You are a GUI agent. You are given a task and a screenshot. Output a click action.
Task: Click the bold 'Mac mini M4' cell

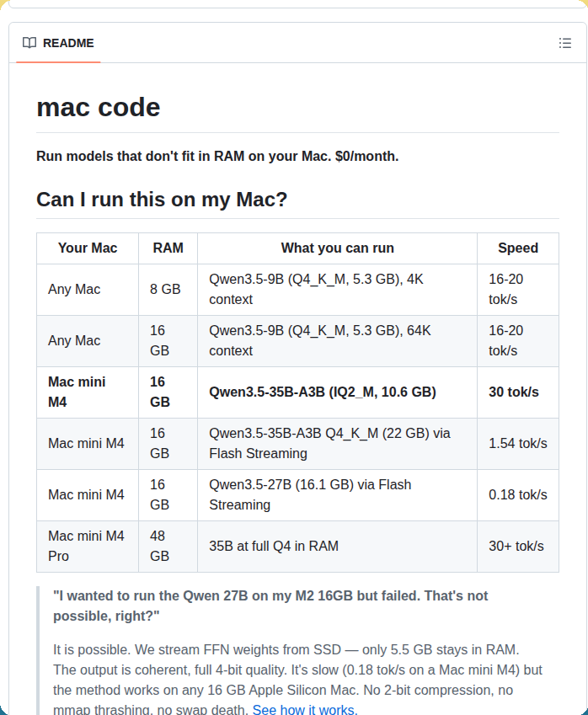click(x=88, y=392)
